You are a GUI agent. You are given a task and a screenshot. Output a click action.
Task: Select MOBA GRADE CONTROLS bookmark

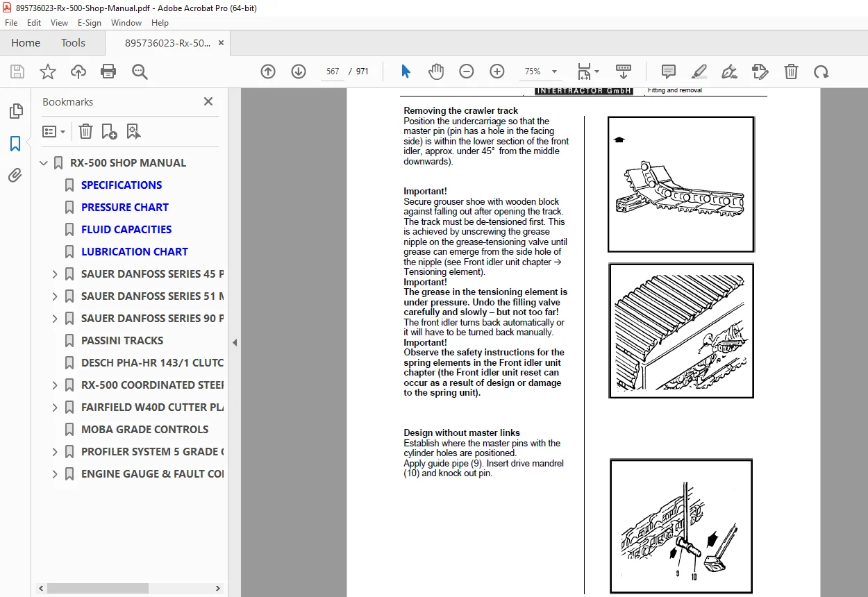(144, 430)
